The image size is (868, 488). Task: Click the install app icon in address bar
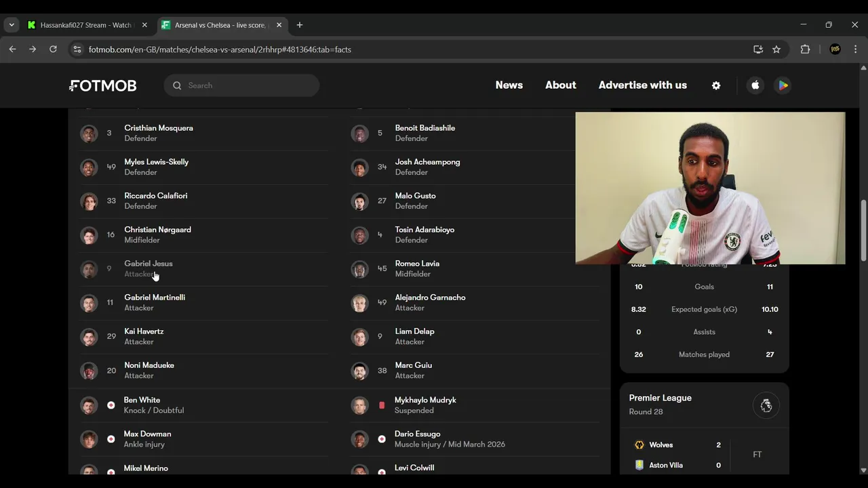(x=758, y=49)
